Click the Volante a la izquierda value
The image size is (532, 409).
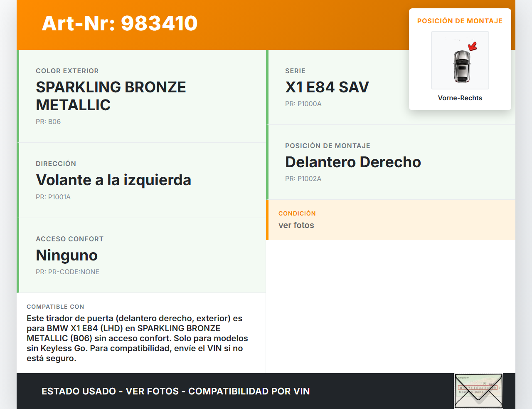click(113, 180)
